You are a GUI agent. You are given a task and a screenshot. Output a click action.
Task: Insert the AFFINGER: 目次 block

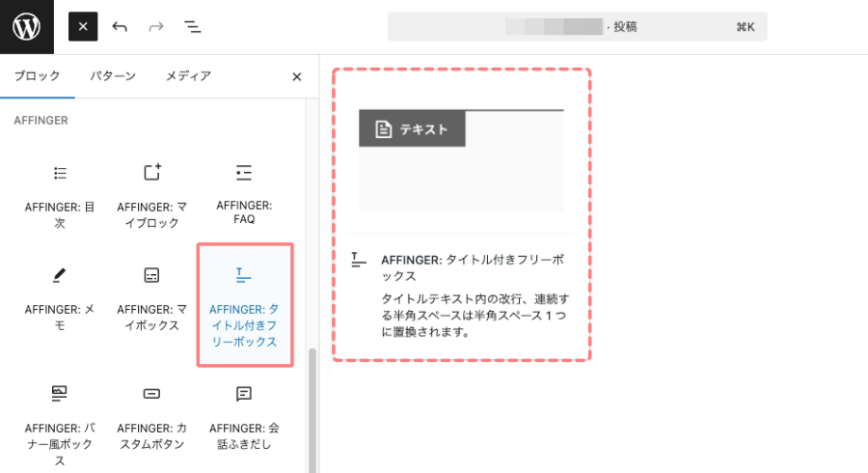pyautogui.click(x=60, y=195)
